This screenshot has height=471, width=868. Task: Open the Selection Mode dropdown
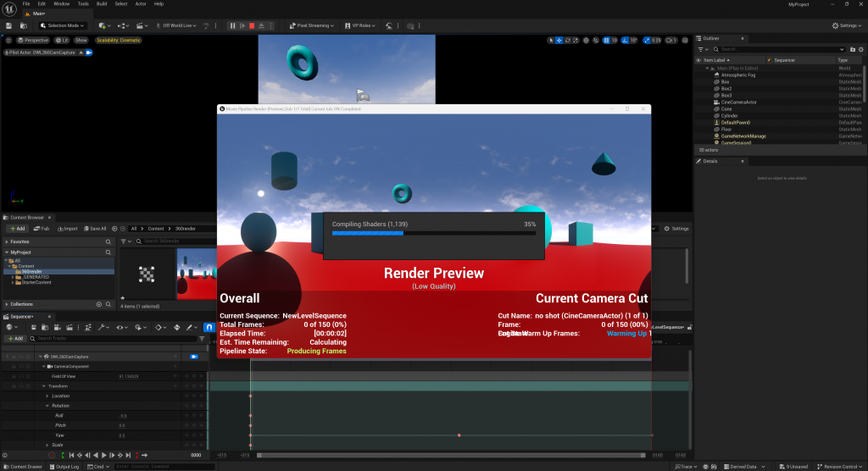coord(62,25)
